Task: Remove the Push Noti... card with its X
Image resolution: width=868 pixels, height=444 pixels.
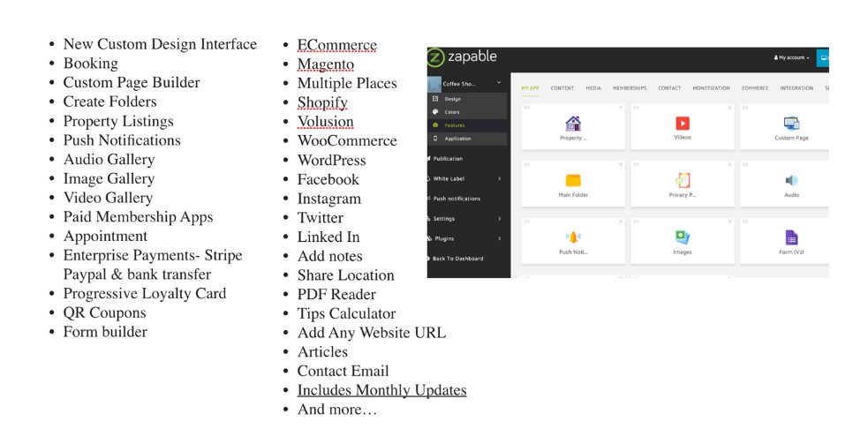Action: (x=621, y=222)
